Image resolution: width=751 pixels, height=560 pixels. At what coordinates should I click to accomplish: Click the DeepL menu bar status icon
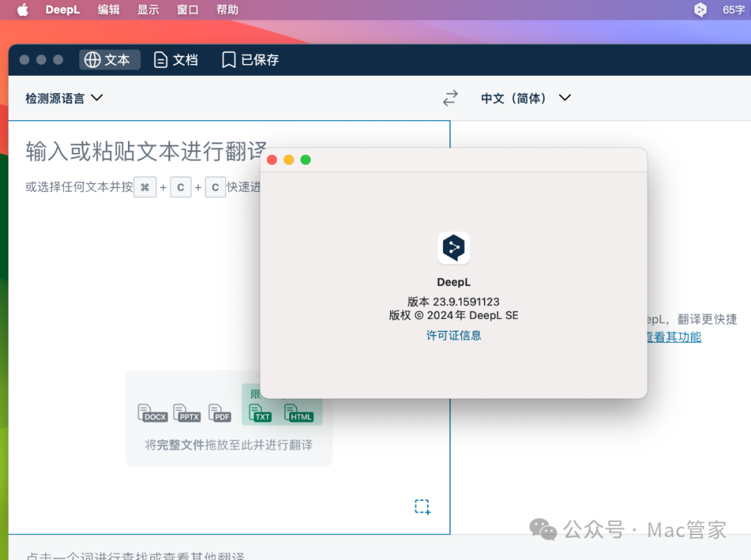click(x=700, y=10)
